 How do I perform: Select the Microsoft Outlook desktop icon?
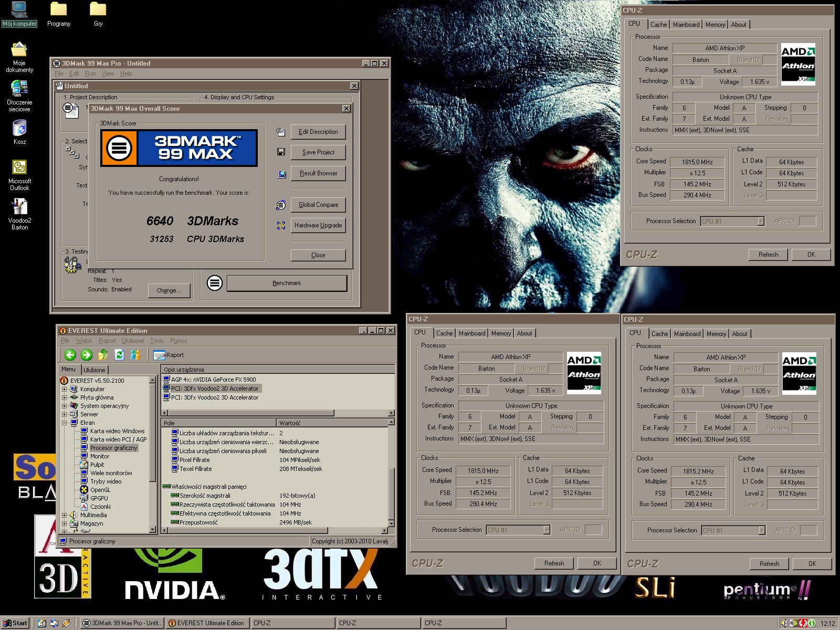pos(19,175)
